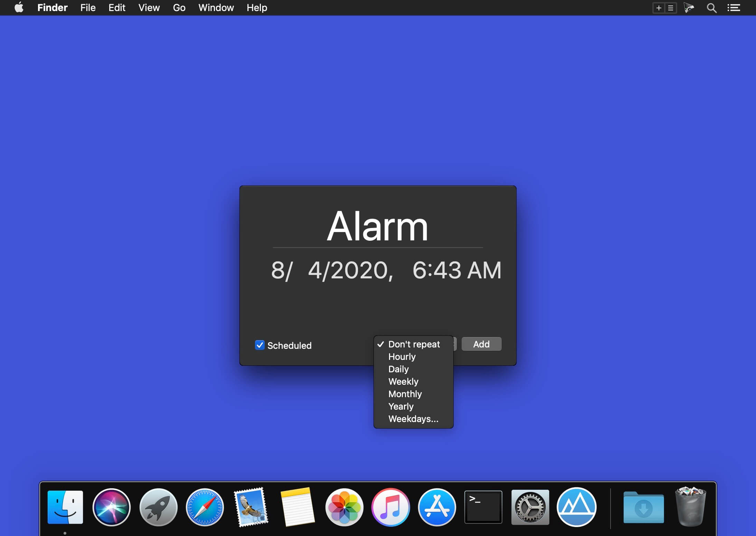Open the Window menu

click(216, 8)
